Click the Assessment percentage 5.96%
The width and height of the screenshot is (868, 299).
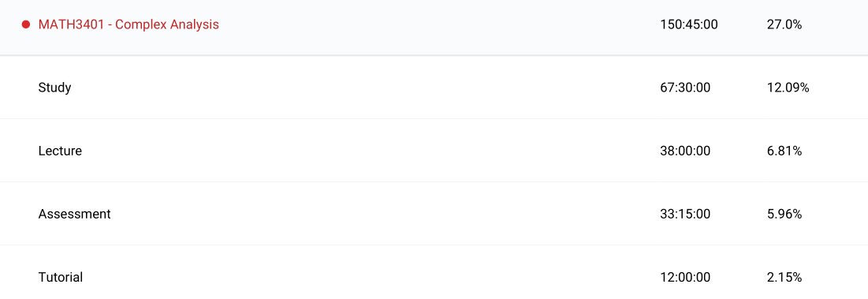point(784,214)
